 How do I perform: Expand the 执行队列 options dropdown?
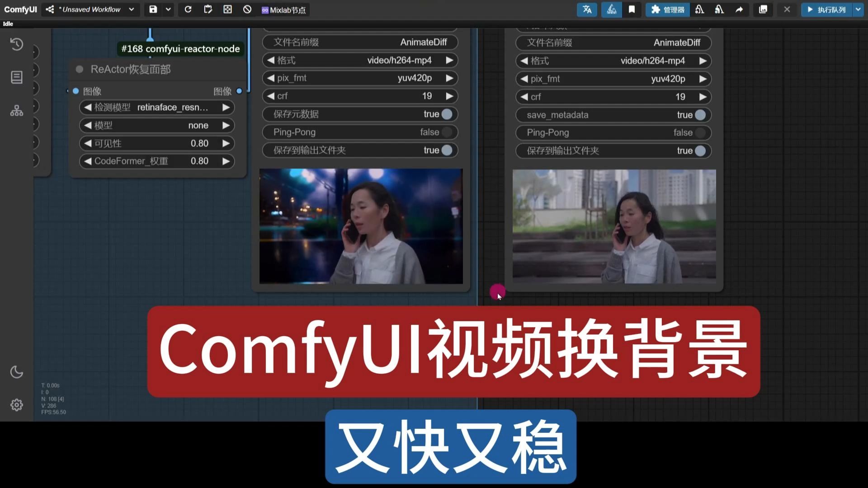(x=858, y=9)
